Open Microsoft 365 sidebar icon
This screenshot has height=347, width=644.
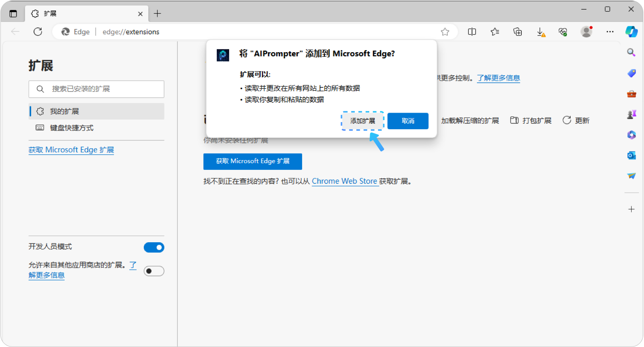tap(631, 135)
